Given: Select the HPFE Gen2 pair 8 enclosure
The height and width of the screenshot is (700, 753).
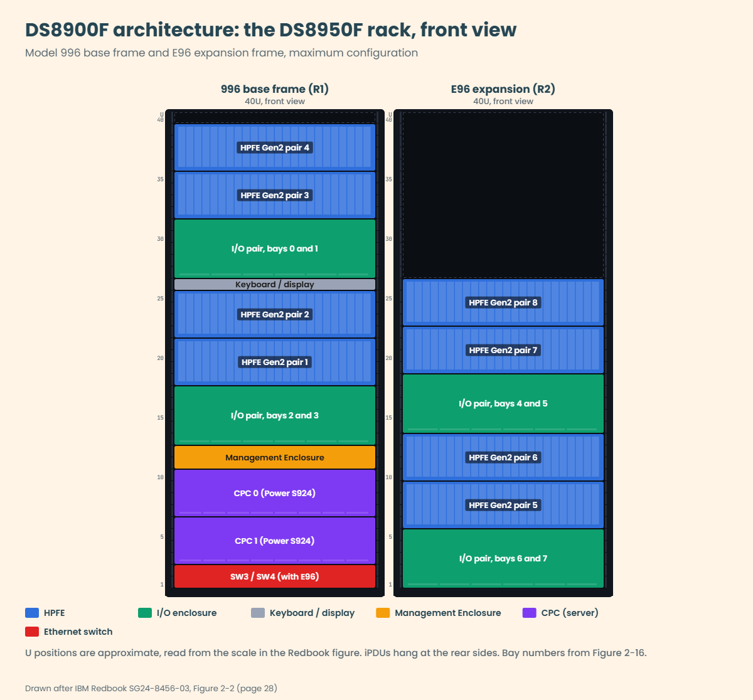Looking at the screenshot, I should click(503, 302).
